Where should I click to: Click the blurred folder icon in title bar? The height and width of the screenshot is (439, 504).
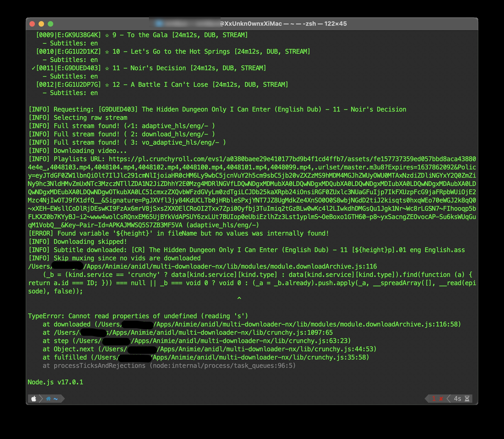[159, 23]
